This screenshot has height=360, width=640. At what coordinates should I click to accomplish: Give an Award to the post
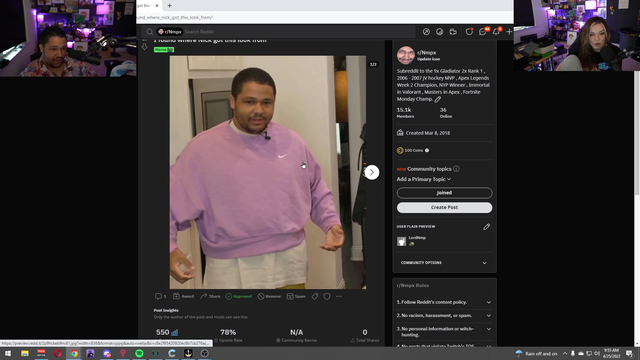pyautogui.click(x=183, y=296)
